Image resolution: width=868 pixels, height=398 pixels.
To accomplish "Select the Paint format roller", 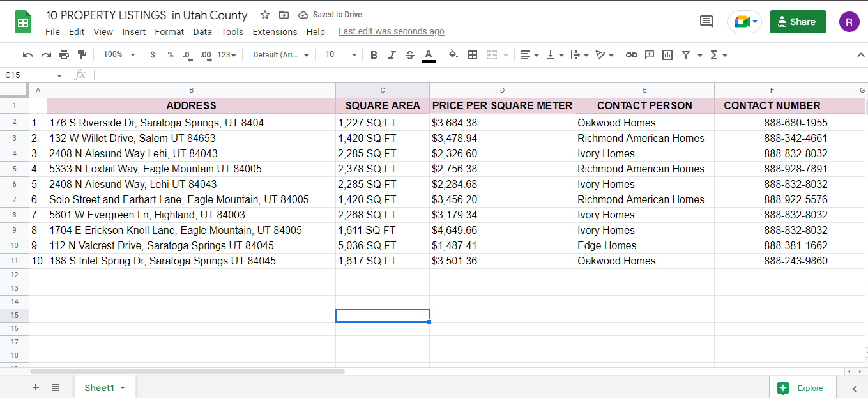I will pos(82,55).
